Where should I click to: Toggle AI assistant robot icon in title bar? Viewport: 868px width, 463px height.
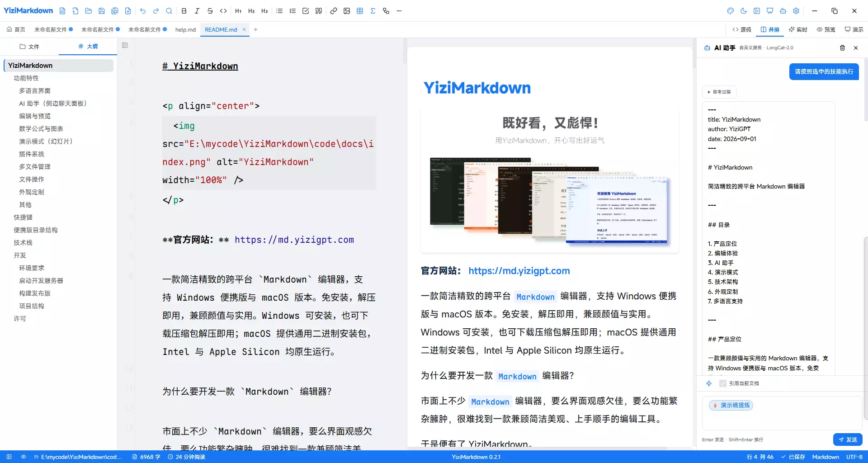tap(783, 11)
